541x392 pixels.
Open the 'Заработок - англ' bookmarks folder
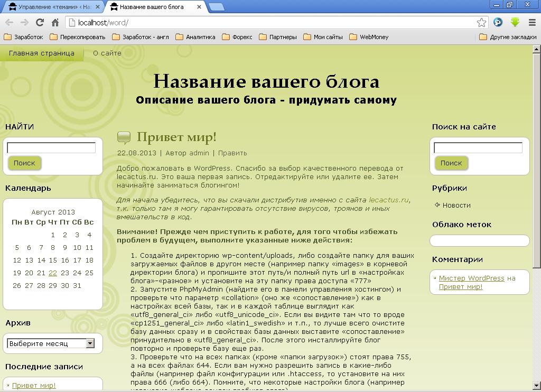click(x=141, y=37)
